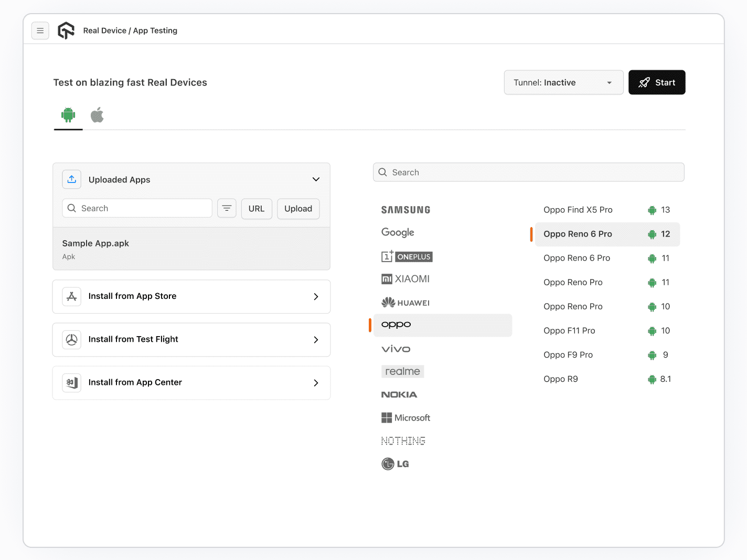Click the rocket icon on the Start button
The height and width of the screenshot is (560, 747).
pos(644,82)
